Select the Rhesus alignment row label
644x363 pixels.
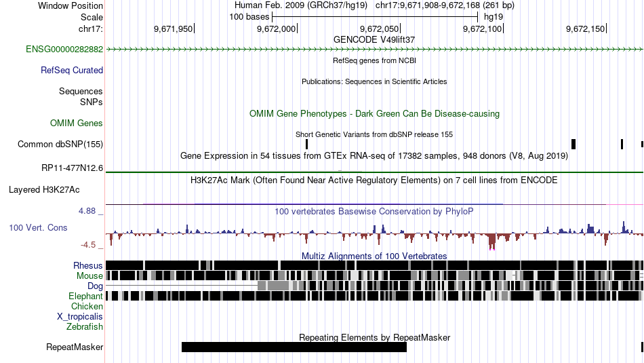click(x=88, y=266)
